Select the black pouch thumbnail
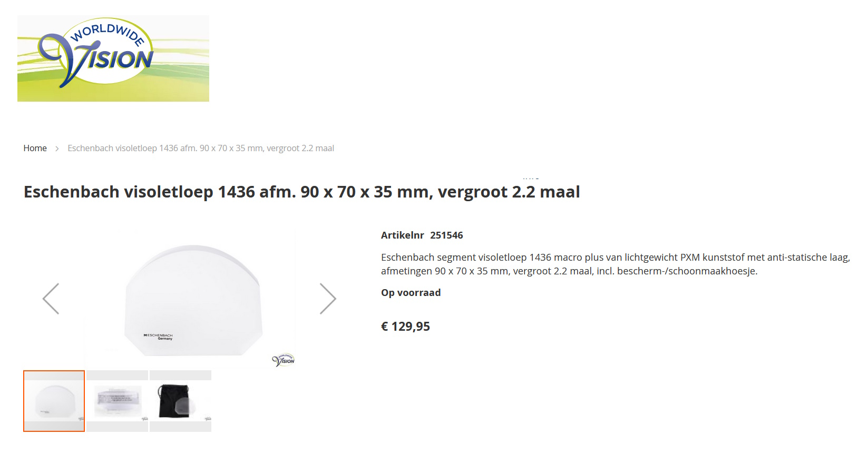Viewport: 868px width, 474px height. click(180, 401)
